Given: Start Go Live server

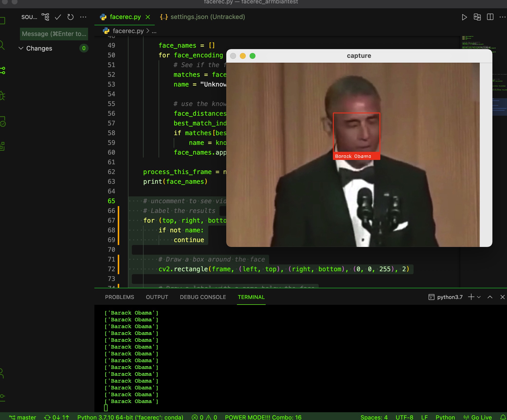Looking at the screenshot, I should pyautogui.click(x=478, y=417).
